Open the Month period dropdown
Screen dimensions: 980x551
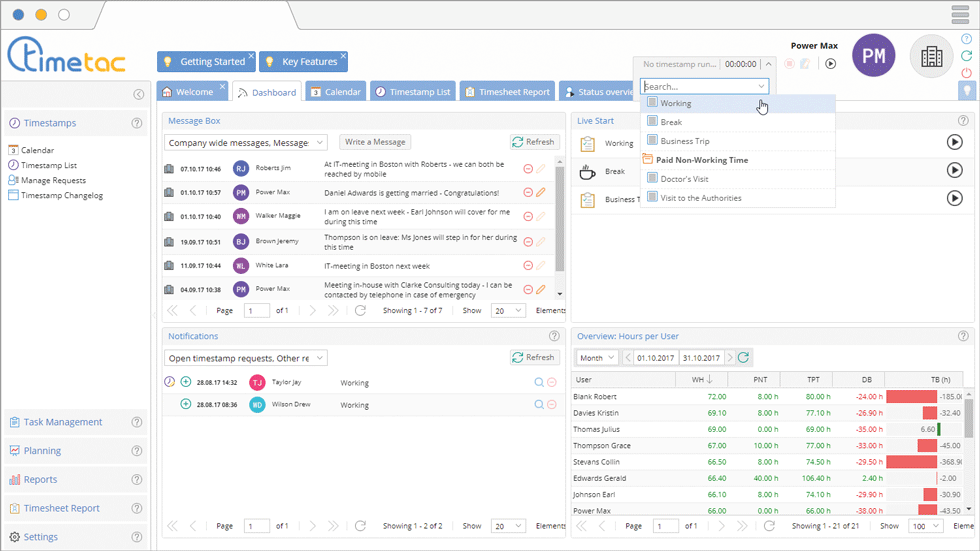596,358
